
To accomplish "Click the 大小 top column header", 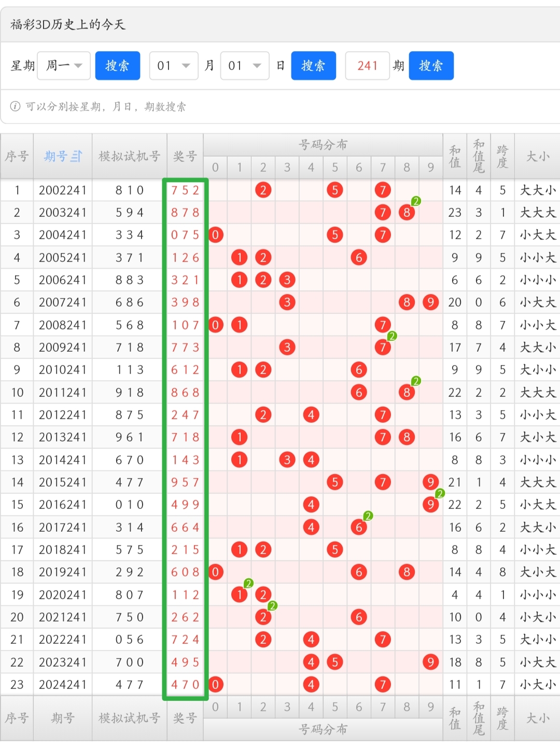I will [x=538, y=156].
